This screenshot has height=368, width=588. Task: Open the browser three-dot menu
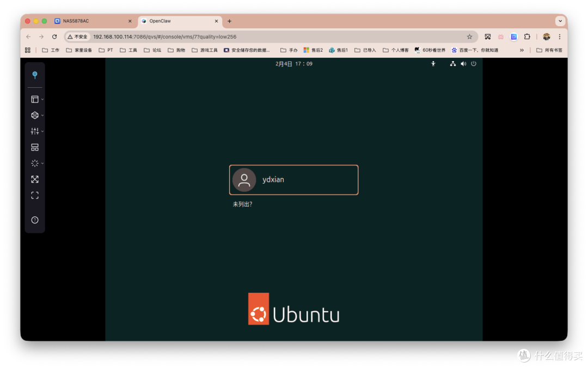click(560, 37)
